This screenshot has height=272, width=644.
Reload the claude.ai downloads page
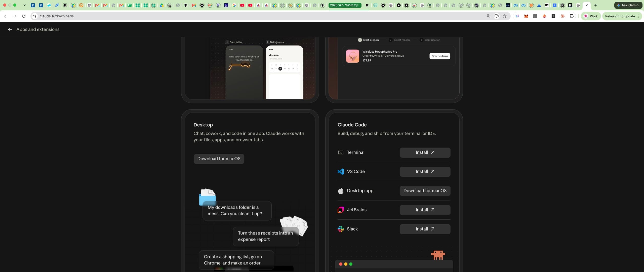24,16
